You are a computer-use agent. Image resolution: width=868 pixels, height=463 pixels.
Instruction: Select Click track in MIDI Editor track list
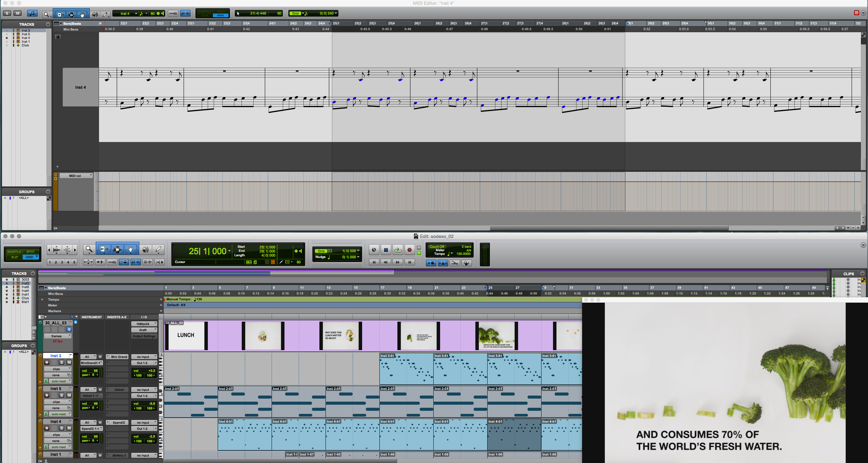click(x=25, y=45)
